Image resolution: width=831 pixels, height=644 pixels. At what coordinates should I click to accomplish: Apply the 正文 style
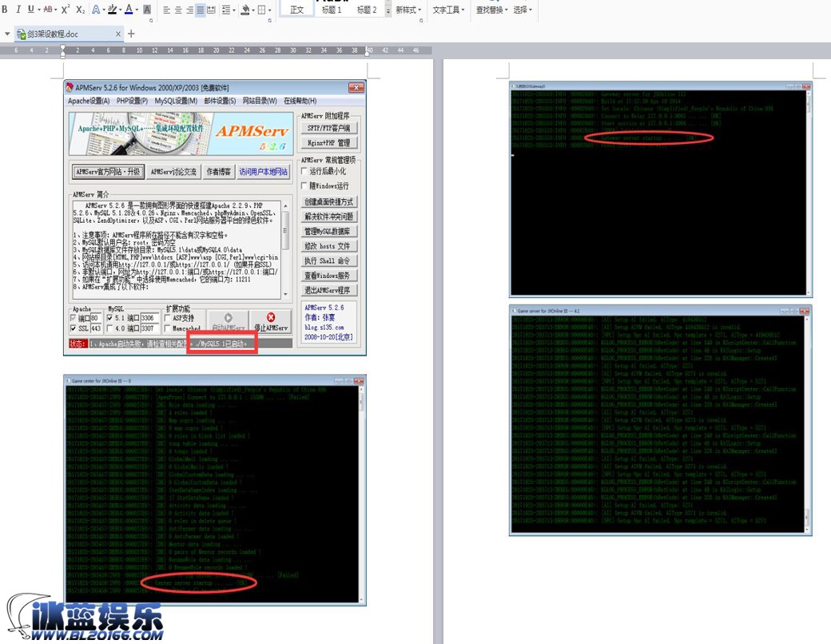[x=296, y=10]
